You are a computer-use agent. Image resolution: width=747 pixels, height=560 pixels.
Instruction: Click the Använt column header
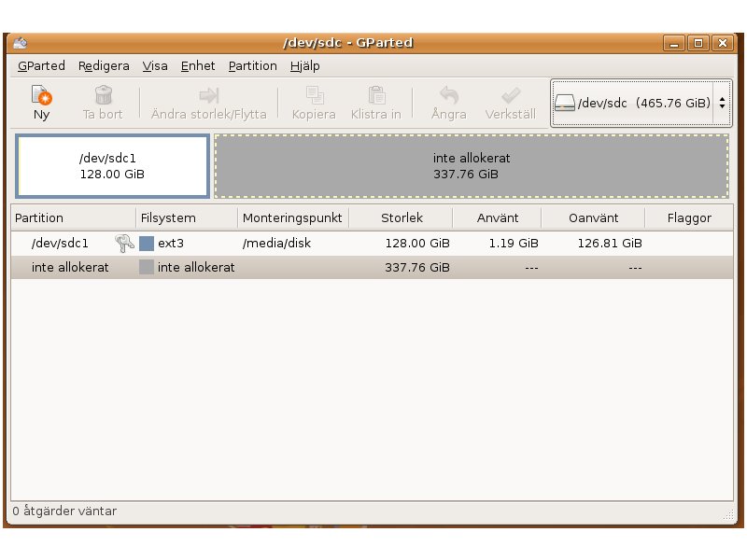pyautogui.click(x=498, y=218)
